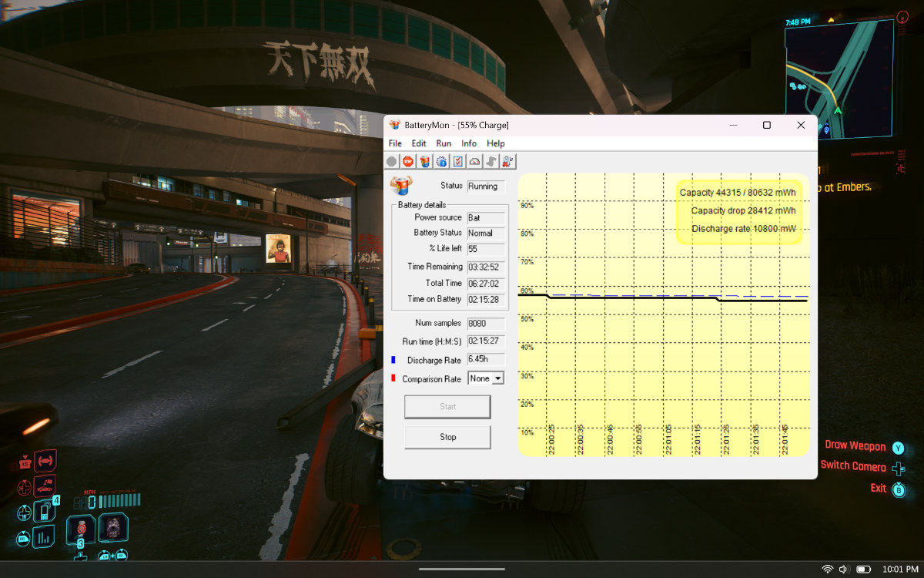Click the 22:01:45 time label on the graph
The image size is (924, 578).
pos(785,439)
